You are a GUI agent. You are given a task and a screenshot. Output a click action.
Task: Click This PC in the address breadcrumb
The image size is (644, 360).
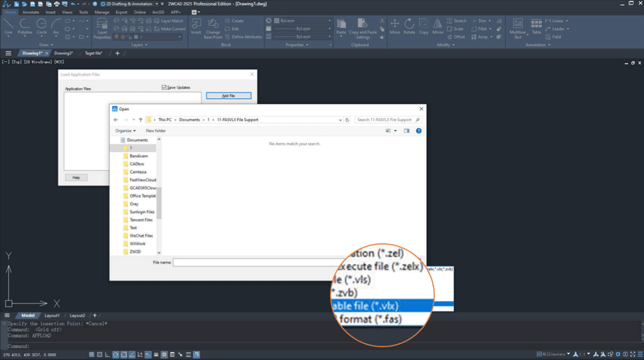[x=165, y=120]
